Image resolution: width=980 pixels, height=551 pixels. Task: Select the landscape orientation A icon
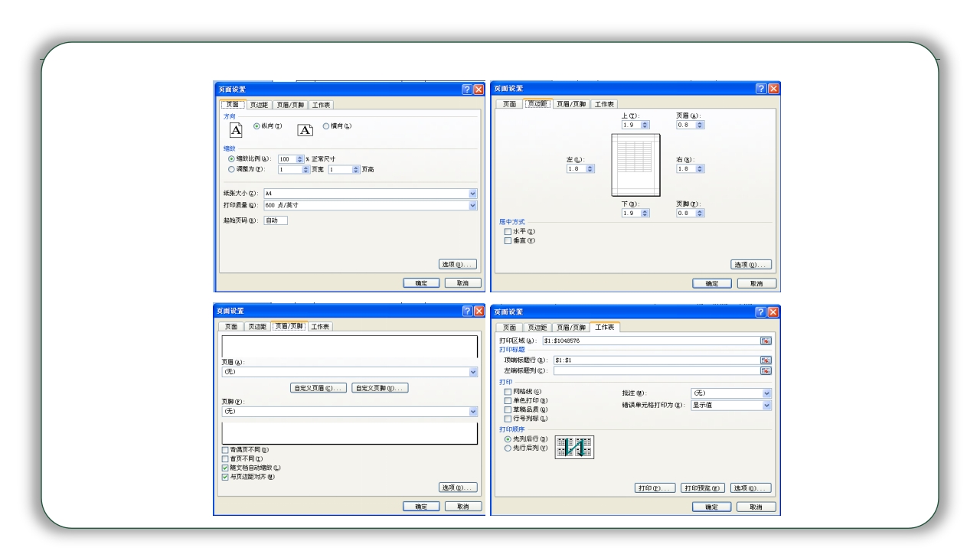click(x=305, y=129)
